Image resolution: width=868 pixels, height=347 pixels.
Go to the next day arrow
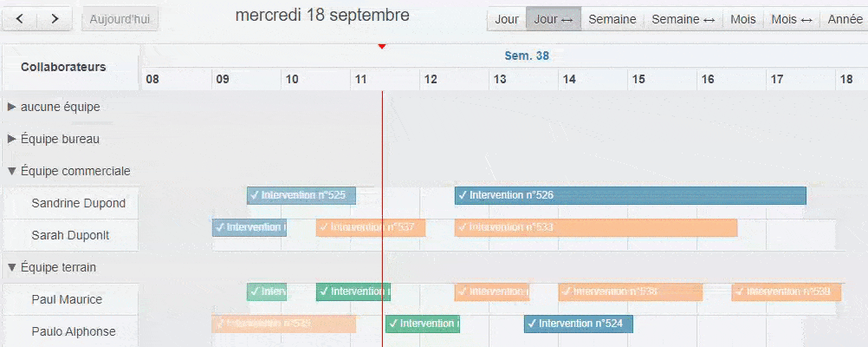coord(55,19)
